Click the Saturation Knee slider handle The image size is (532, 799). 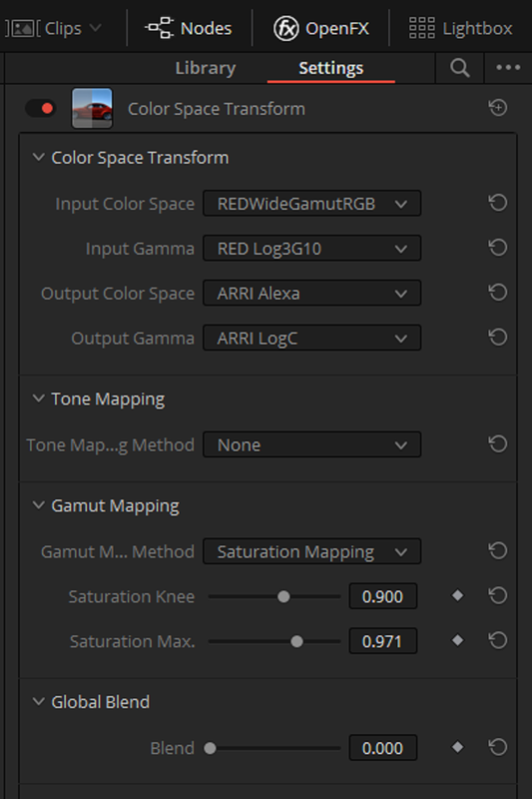(283, 596)
